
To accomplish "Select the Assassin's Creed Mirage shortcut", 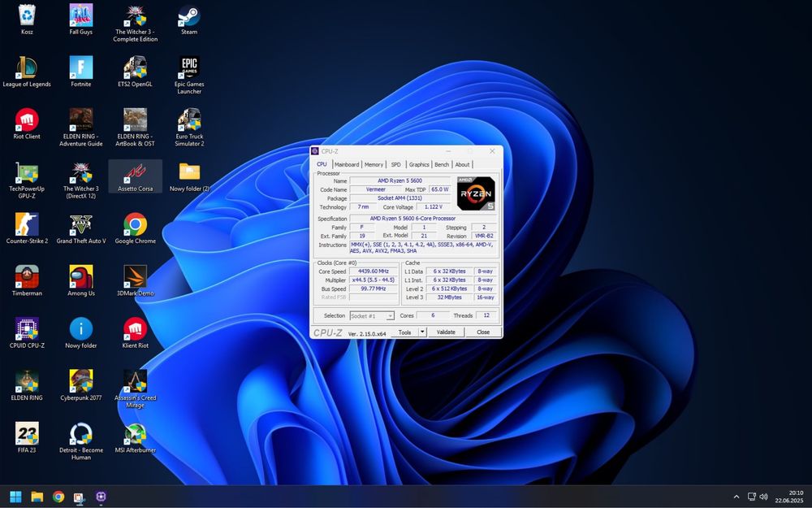I will point(135,389).
